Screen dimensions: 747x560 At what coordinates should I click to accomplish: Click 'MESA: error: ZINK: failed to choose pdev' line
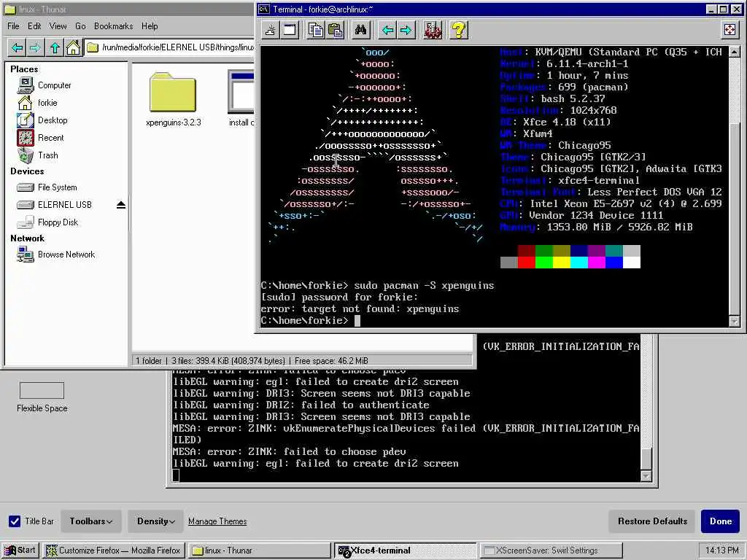tap(289, 451)
